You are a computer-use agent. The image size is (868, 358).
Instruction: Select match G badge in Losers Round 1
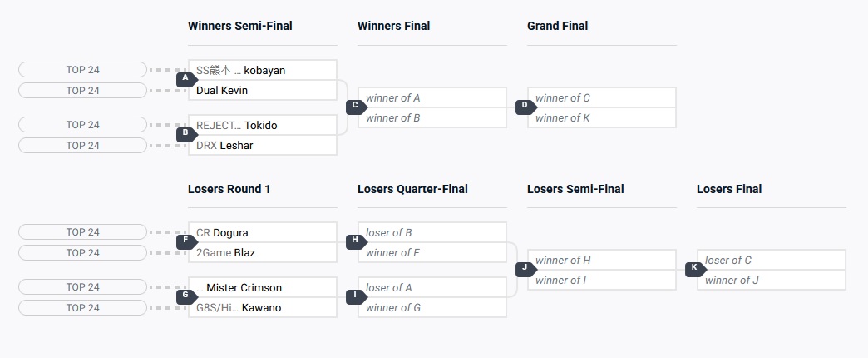[186, 296]
